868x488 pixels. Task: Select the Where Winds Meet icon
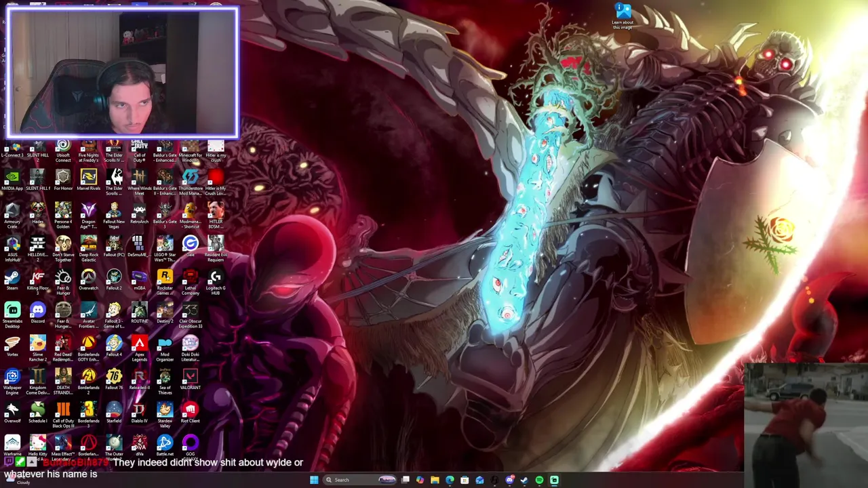[139, 183]
